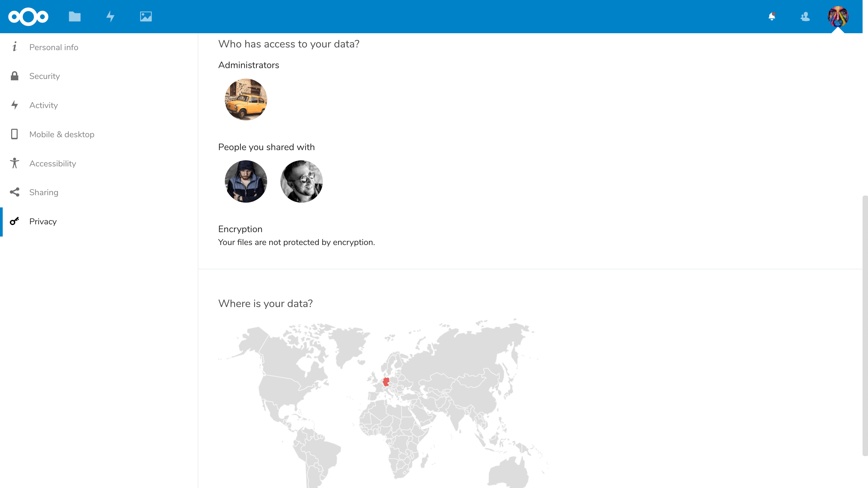Open the notifications bell
This screenshot has width=868, height=488.
(772, 17)
